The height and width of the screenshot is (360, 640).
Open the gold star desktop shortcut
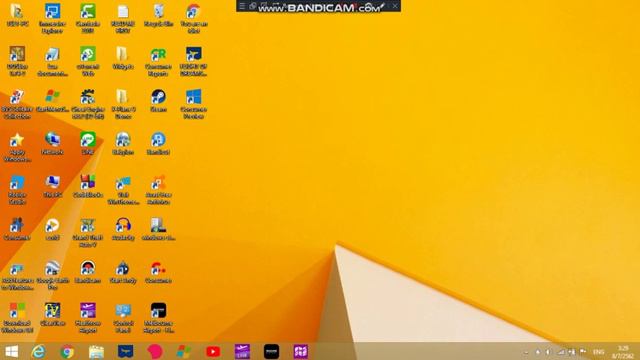click(x=17, y=140)
